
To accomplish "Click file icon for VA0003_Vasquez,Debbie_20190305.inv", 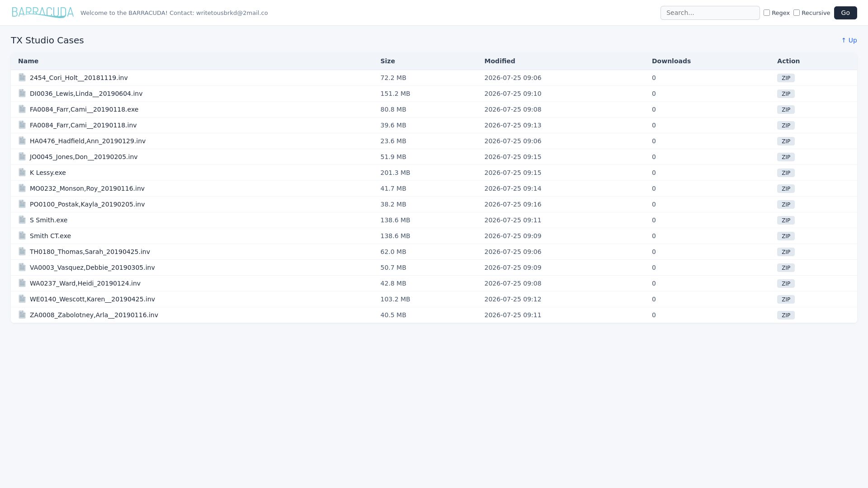I will tap(22, 267).
